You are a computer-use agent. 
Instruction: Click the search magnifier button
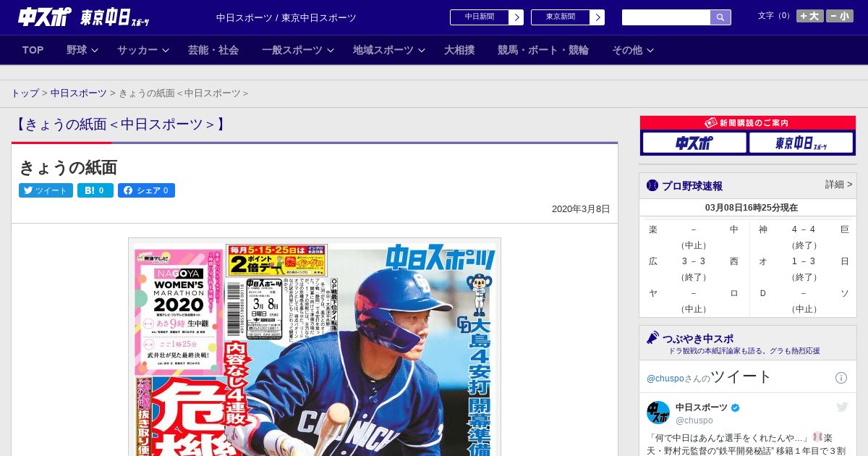(720, 17)
